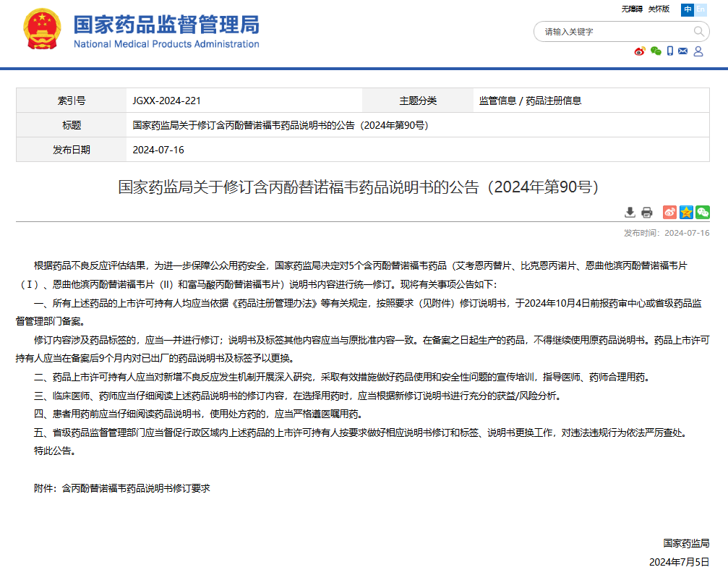Click the 国家药品监督管理局 logo
This screenshot has width=728, height=575.
(x=166, y=32)
